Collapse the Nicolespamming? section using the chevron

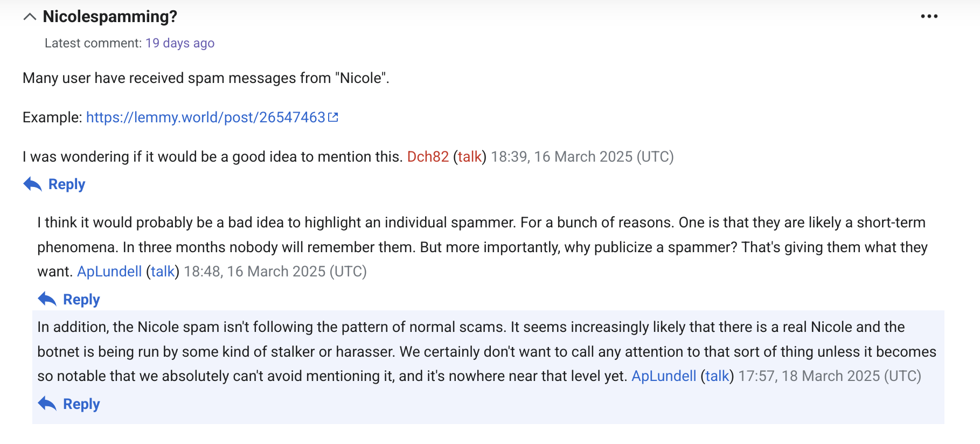(30, 17)
